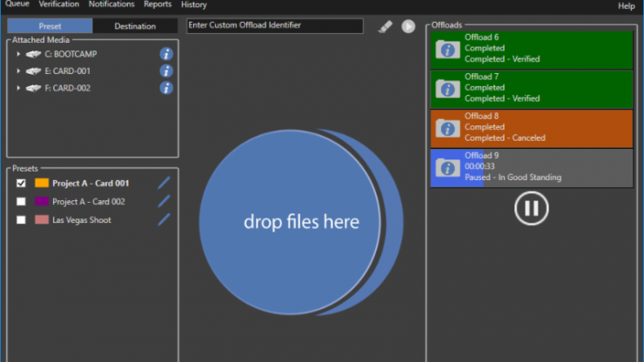
Task: Click the eraser icon beside identifier field
Action: 386,26
